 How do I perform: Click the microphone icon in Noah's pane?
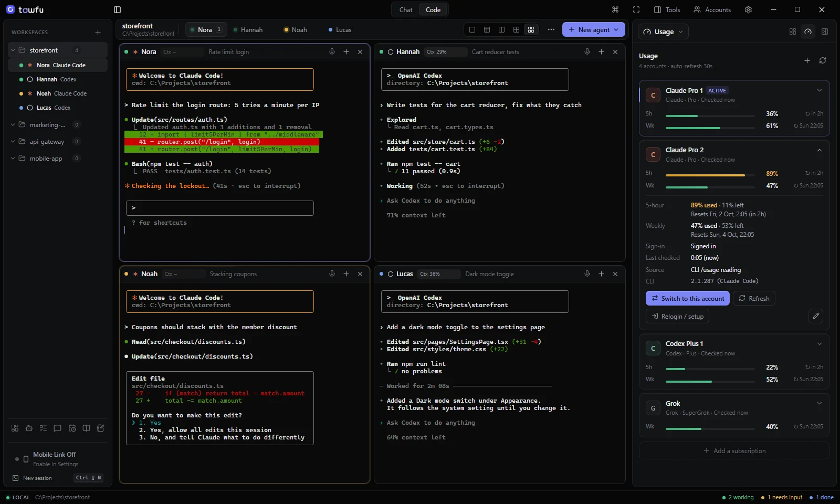point(332,274)
